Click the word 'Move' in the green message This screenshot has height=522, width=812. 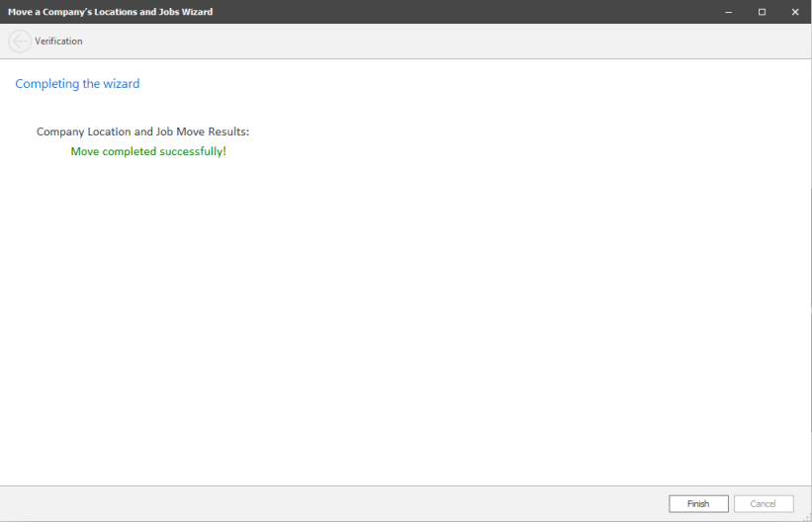click(x=85, y=151)
